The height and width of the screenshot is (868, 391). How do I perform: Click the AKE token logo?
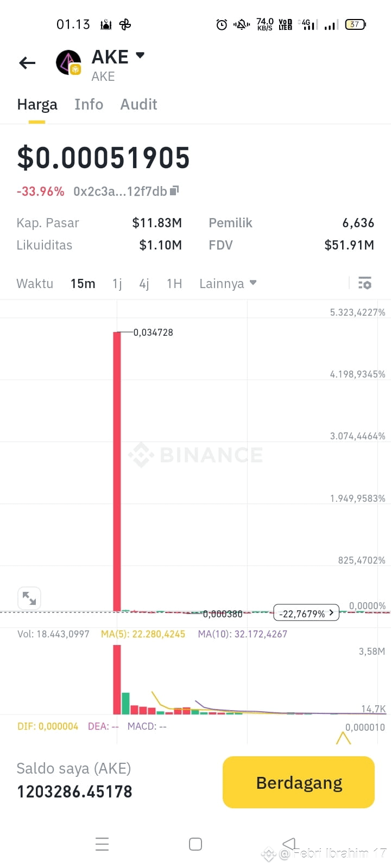[x=68, y=62]
